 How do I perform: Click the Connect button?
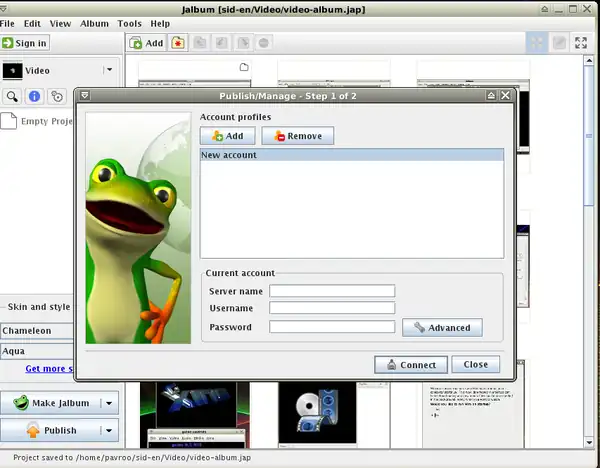click(410, 365)
